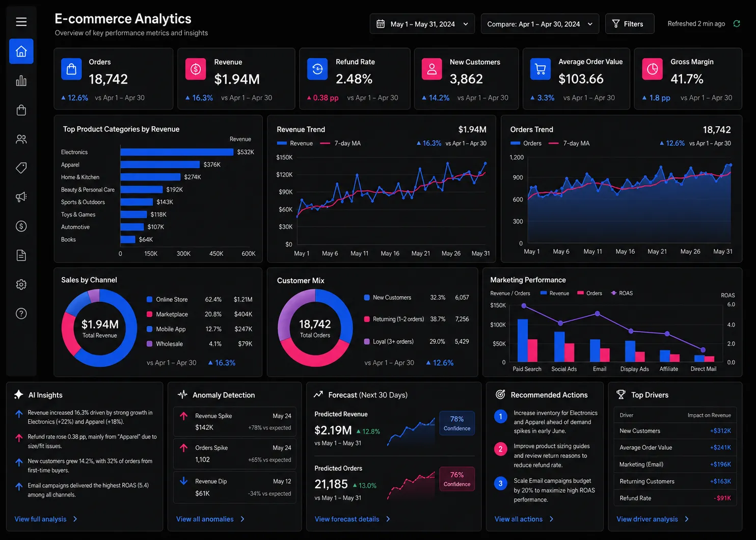This screenshot has width=756, height=540.
Task: Click the Books $64K category bar
Action: pyautogui.click(x=128, y=239)
